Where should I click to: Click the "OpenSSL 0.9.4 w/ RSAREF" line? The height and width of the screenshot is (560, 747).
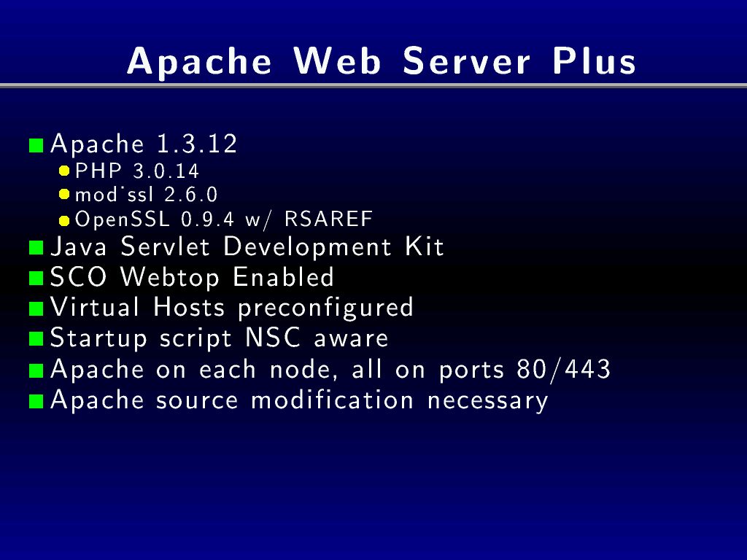point(224,219)
